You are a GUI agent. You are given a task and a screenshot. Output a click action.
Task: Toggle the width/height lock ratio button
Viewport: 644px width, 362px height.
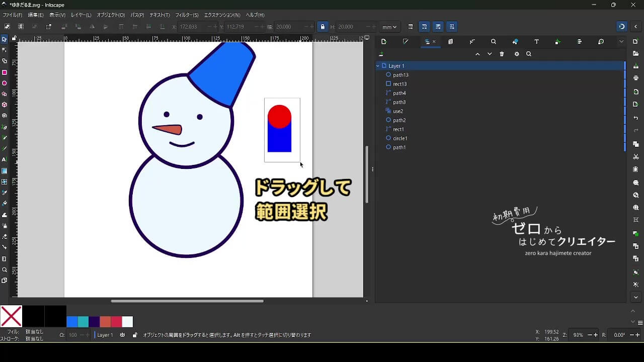click(323, 27)
